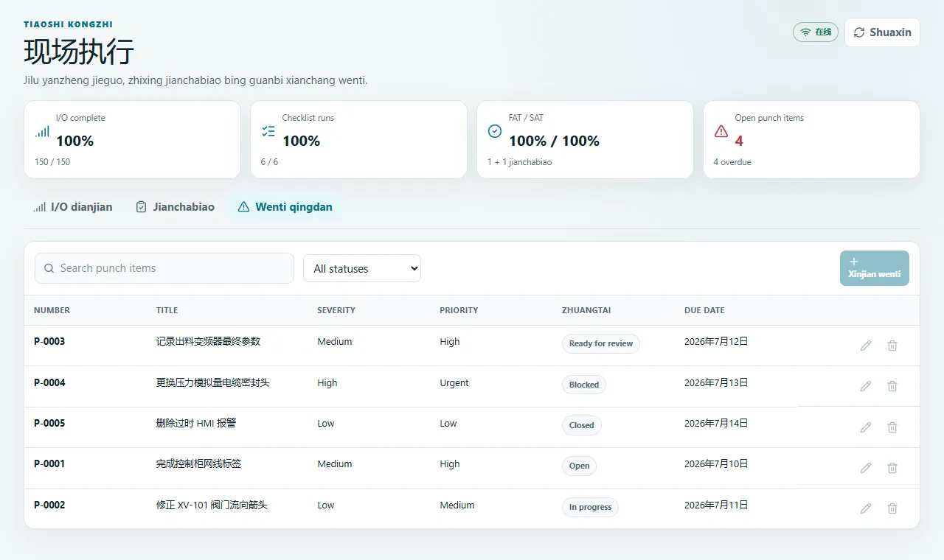Edit punch item P-0002

866,508
